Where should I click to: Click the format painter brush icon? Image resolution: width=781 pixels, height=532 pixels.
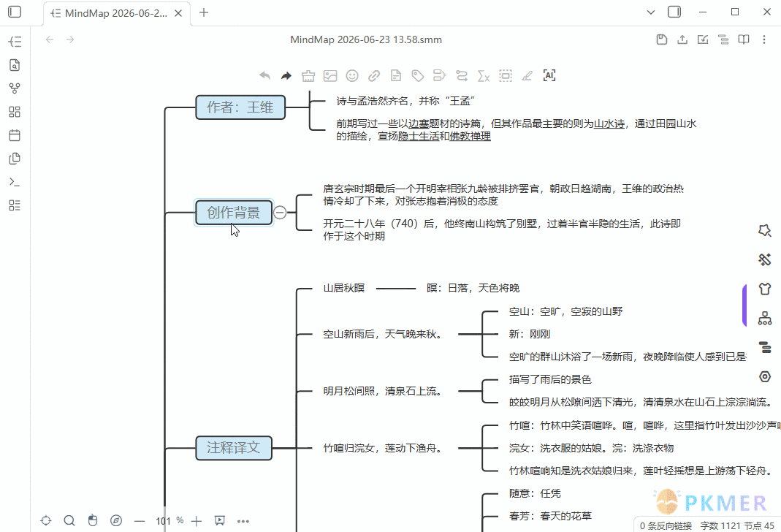pos(308,76)
